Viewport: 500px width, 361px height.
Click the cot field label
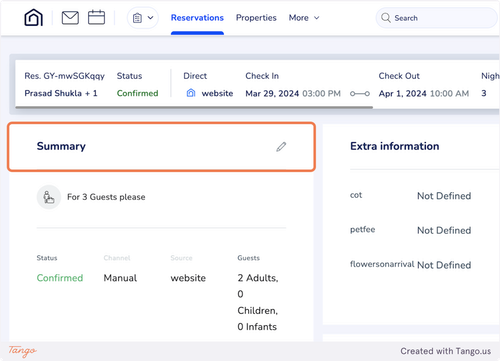[x=356, y=195]
